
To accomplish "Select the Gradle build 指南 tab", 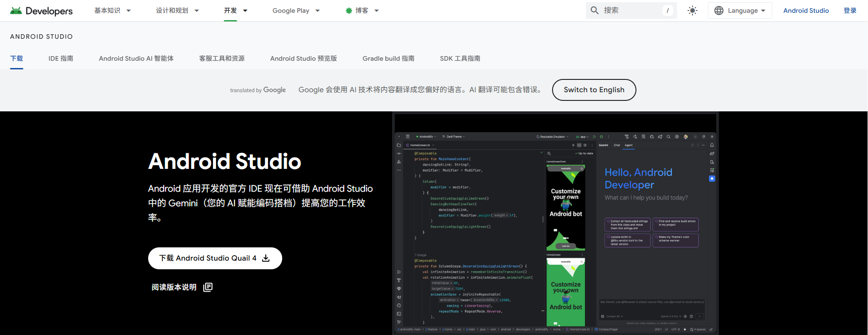I will pos(388,58).
